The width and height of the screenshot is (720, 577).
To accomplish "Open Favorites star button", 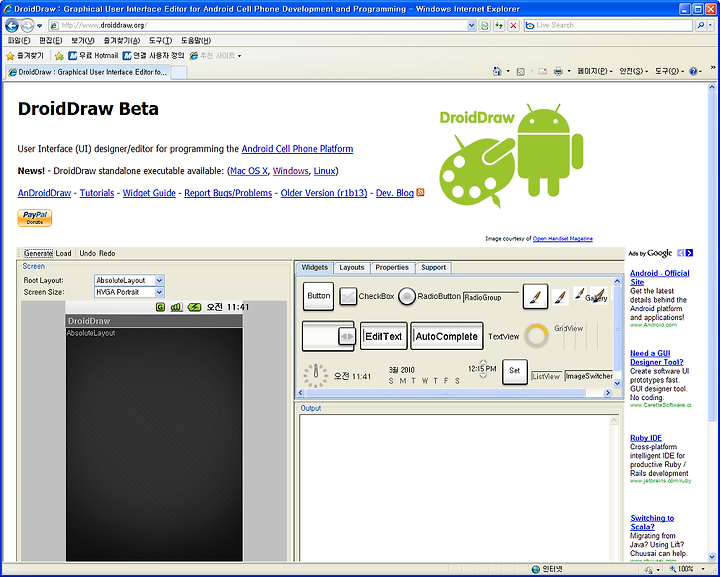I will click(x=25, y=56).
